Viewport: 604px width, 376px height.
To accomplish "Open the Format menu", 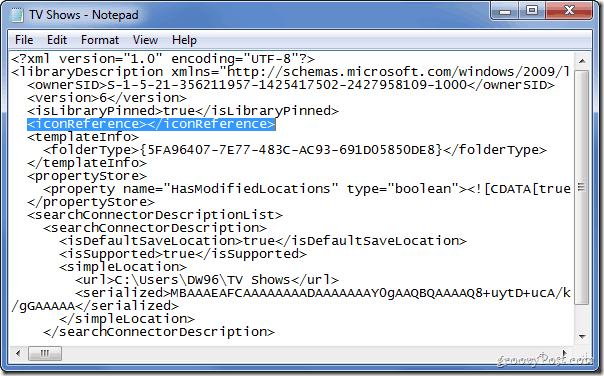I will (x=100, y=40).
